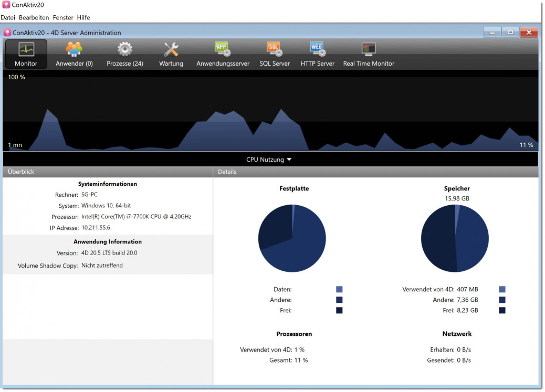545x392 pixels.
Task: Click the Verwendet von 4D memory swatch
Action: coord(502,289)
